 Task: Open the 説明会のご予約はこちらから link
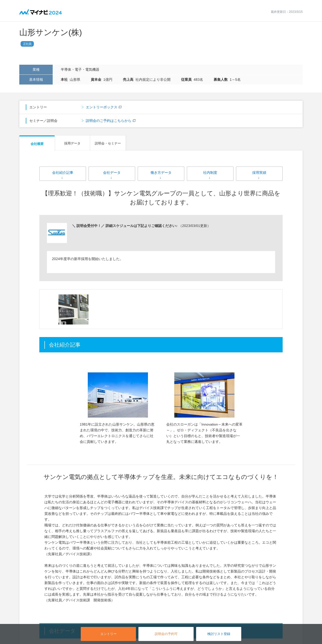tap(108, 121)
